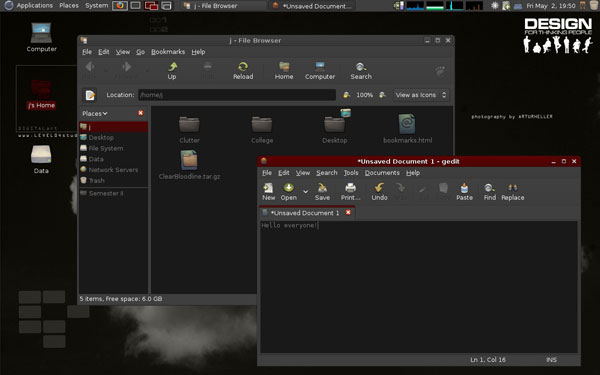The image size is (600, 375).
Task: Select File System in the Places sidebar
Action: 114,148
